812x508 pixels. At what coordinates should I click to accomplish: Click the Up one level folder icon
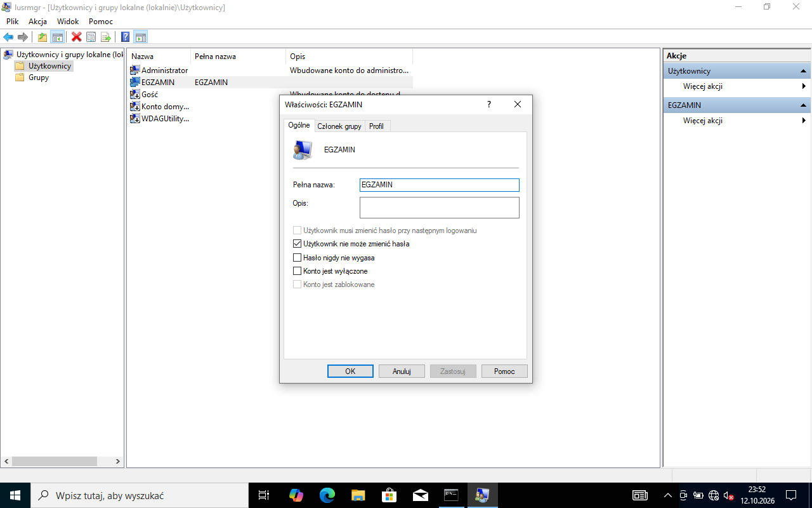(x=43, y=37)
